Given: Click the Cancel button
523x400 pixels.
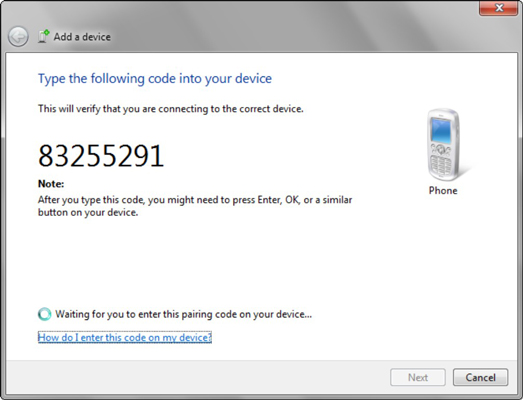Looking at the screenshot, I should coord(480,377).
